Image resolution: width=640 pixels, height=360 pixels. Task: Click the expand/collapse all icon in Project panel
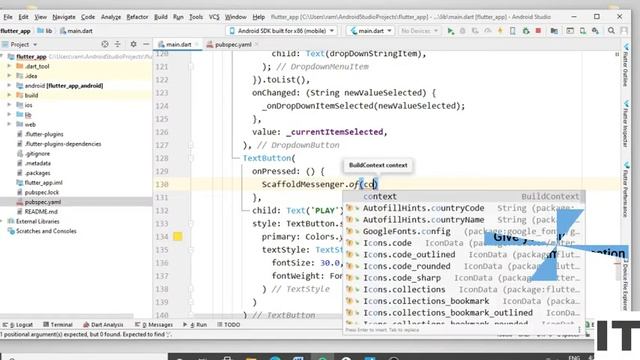[x=118, y=44]
